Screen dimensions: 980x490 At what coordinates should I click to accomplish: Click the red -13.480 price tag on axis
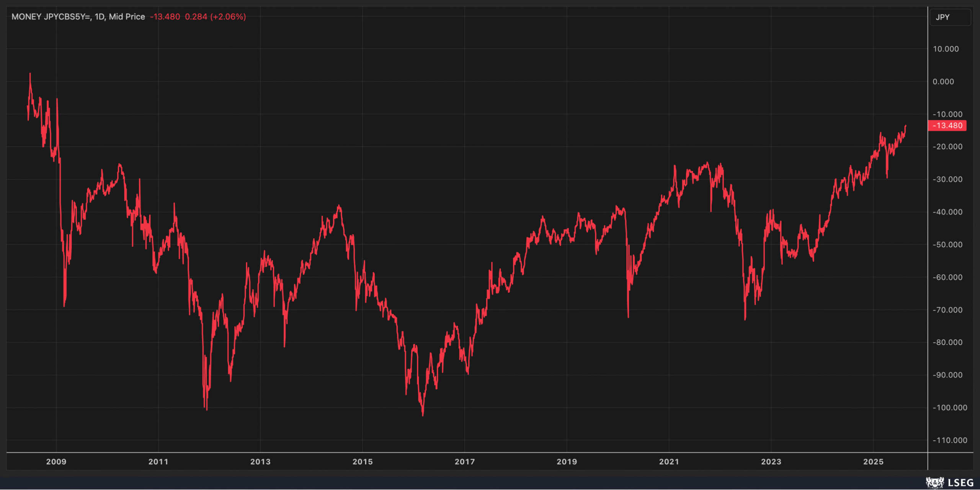[x=947, y=126]
